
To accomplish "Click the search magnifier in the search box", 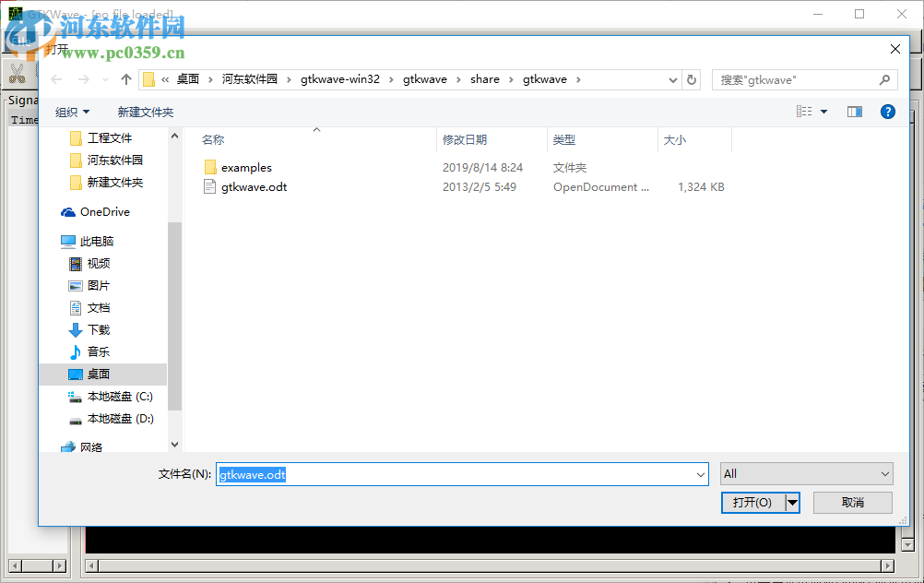I will [x=883, y=79].
